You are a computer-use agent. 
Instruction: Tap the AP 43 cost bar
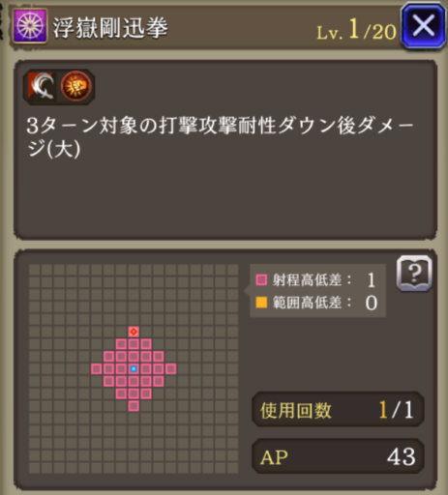[x=338, y=456]
